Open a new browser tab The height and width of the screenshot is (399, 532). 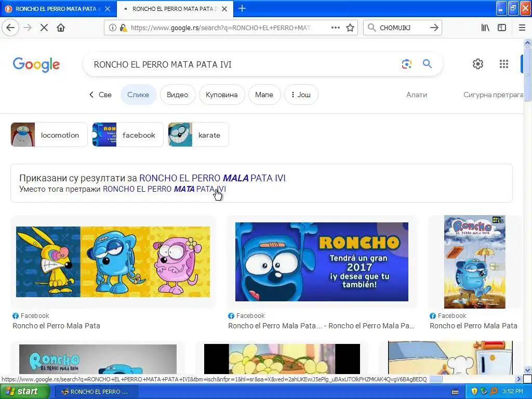click(242, 8)
